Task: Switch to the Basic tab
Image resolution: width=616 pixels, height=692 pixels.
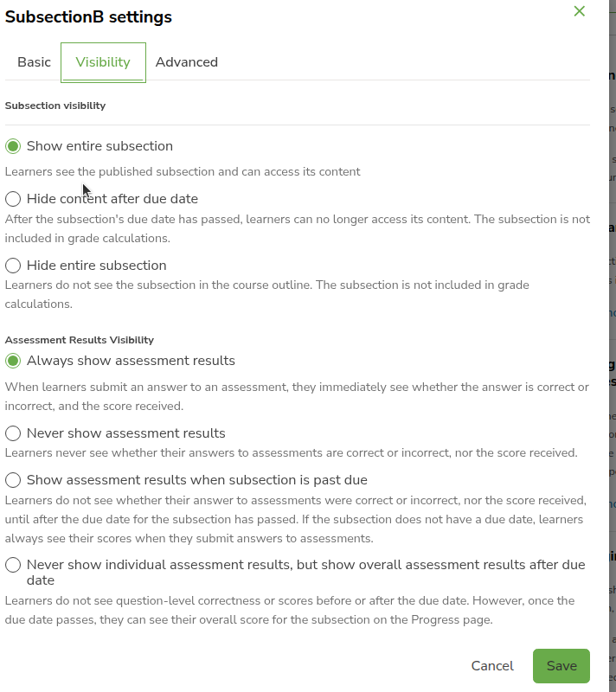Action: (x=34, y=62)
